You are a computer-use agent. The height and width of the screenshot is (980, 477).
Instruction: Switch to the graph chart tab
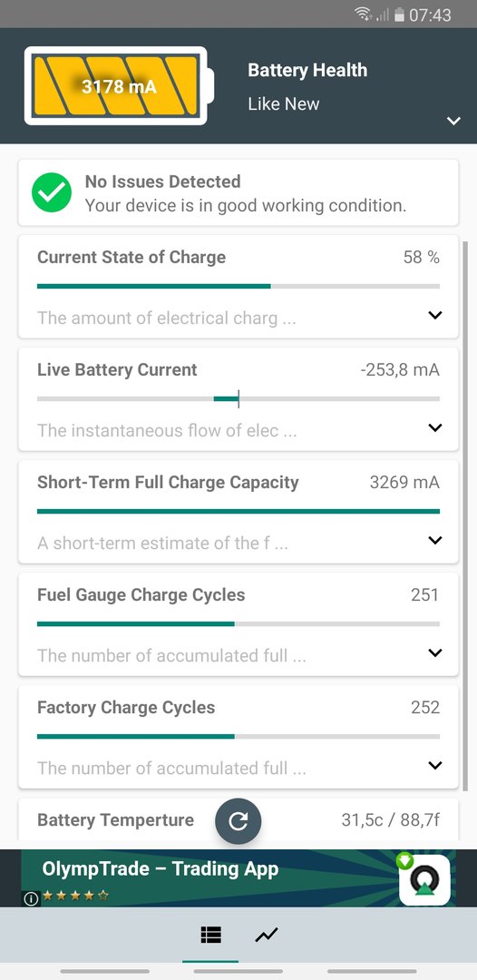(x=267, y=935)
